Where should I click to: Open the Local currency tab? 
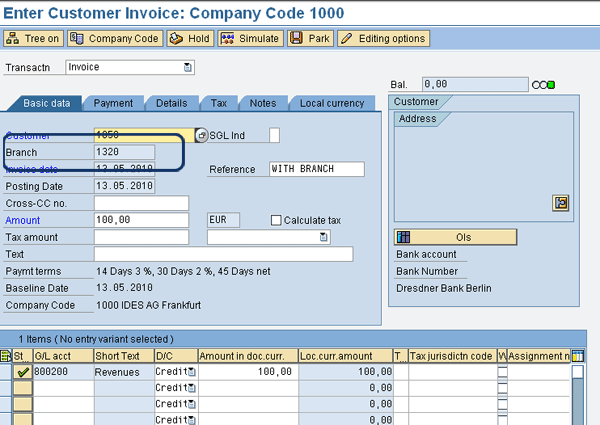pos(331,103)
